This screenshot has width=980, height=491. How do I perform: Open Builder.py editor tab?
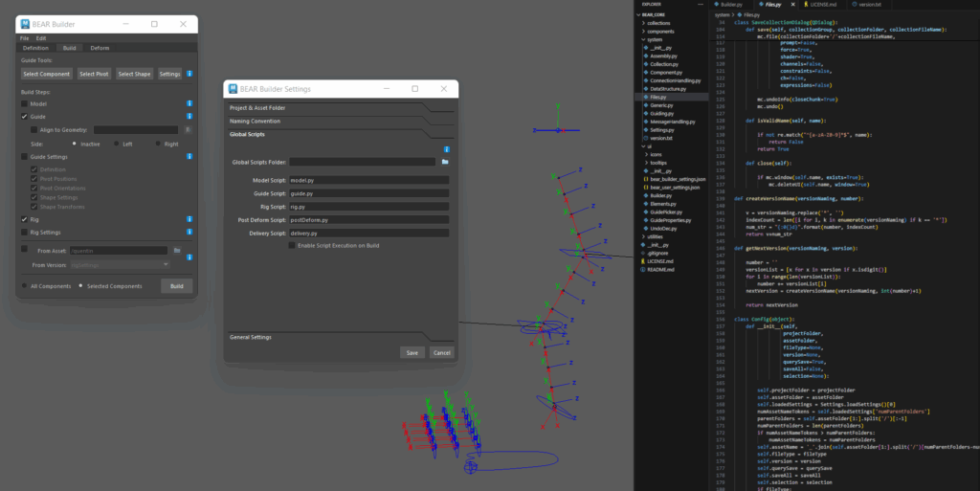(x=731, y=5)
